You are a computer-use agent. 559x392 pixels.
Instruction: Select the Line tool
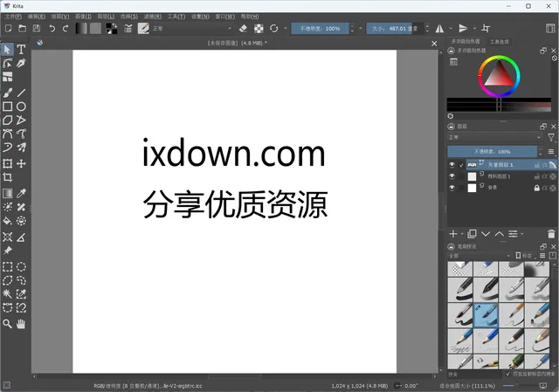pos(21,93)
